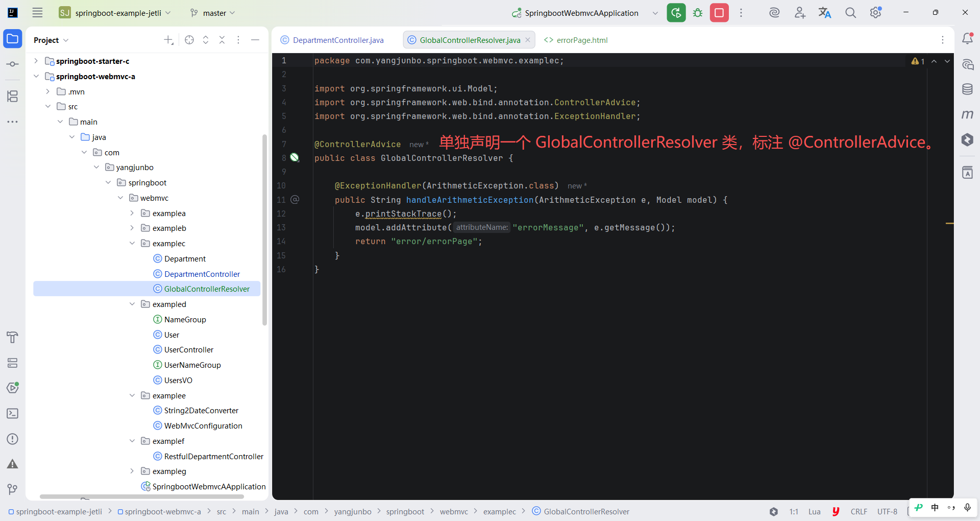Switch to DepartmentController.java tab

[x=333, y=40]
